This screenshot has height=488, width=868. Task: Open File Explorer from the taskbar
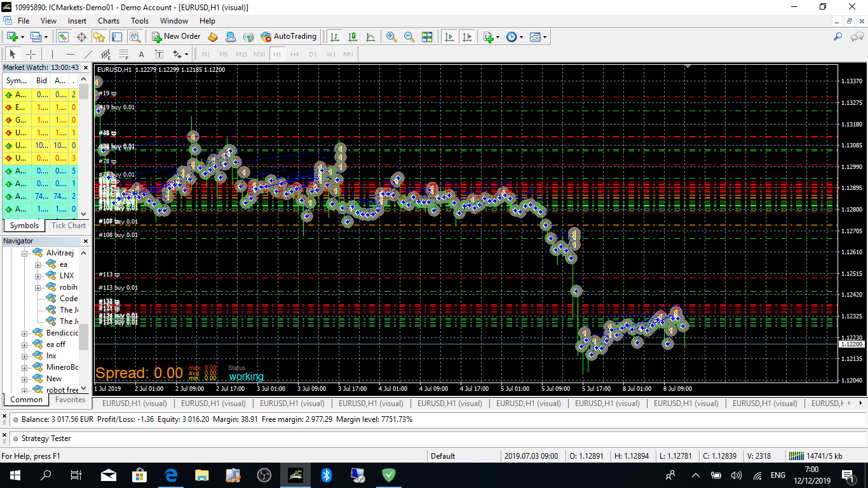click(202, 475)
